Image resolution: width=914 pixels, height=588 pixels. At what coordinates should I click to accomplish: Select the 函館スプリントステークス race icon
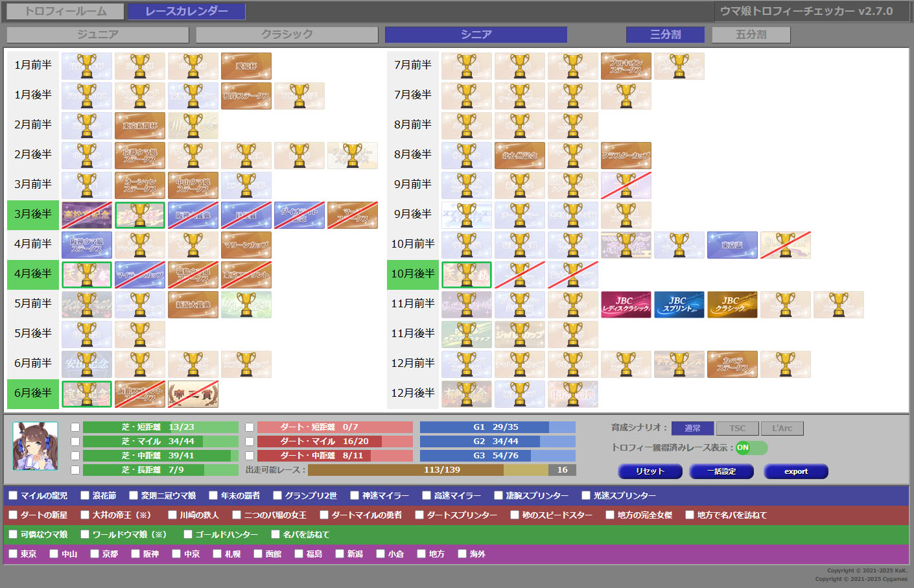[x=140, y=394]
